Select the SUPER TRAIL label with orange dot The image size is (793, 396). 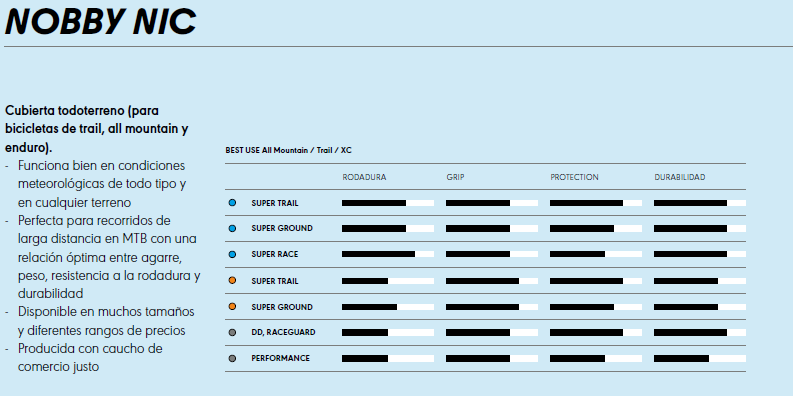[x=275, y=281]
